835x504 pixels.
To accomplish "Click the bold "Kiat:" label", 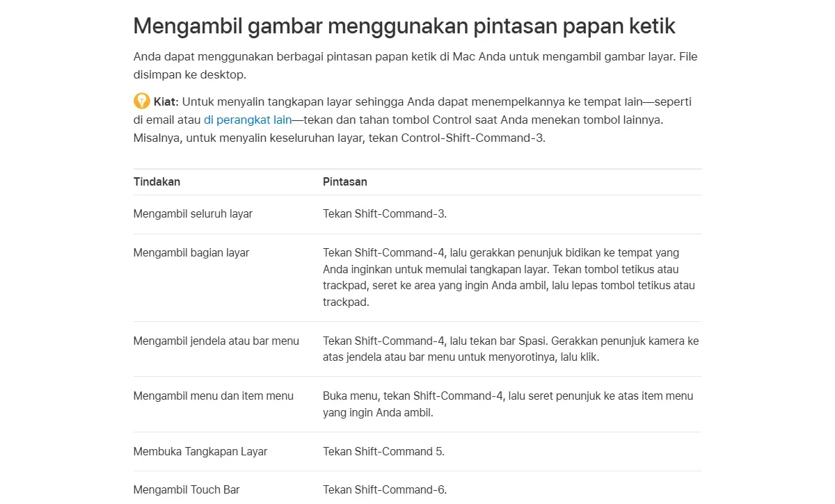I will [166, 101].
